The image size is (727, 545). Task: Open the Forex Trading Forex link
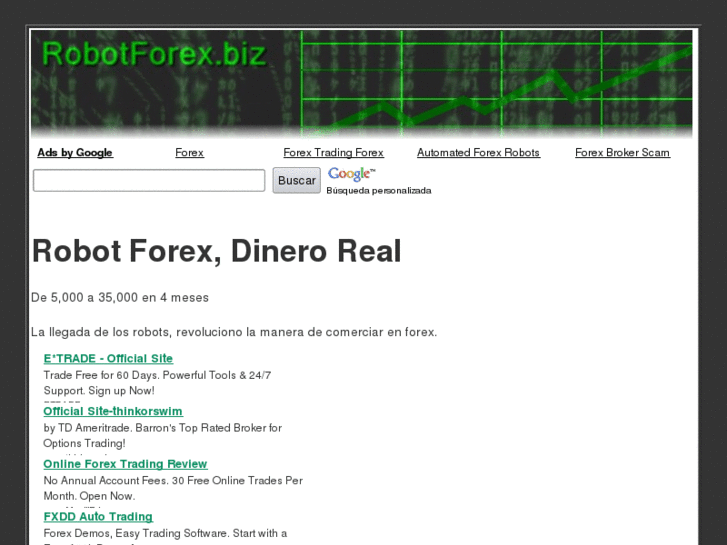pyautogui.click(x=333, y=153)
